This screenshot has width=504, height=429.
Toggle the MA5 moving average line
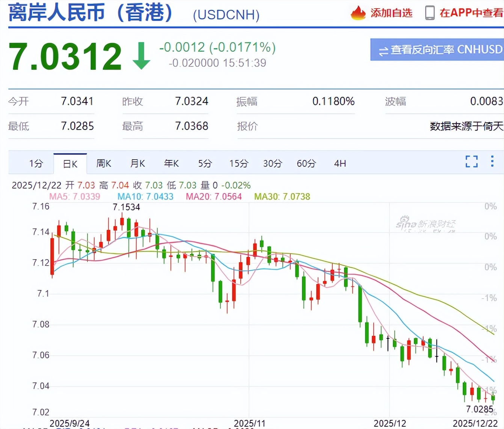coord(74,196)
